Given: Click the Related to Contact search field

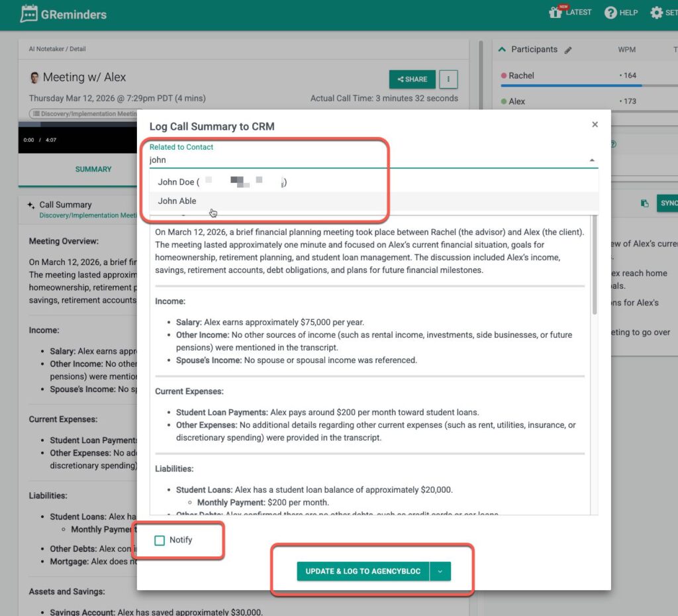Looking at the screenshot, I should [364, 160].
